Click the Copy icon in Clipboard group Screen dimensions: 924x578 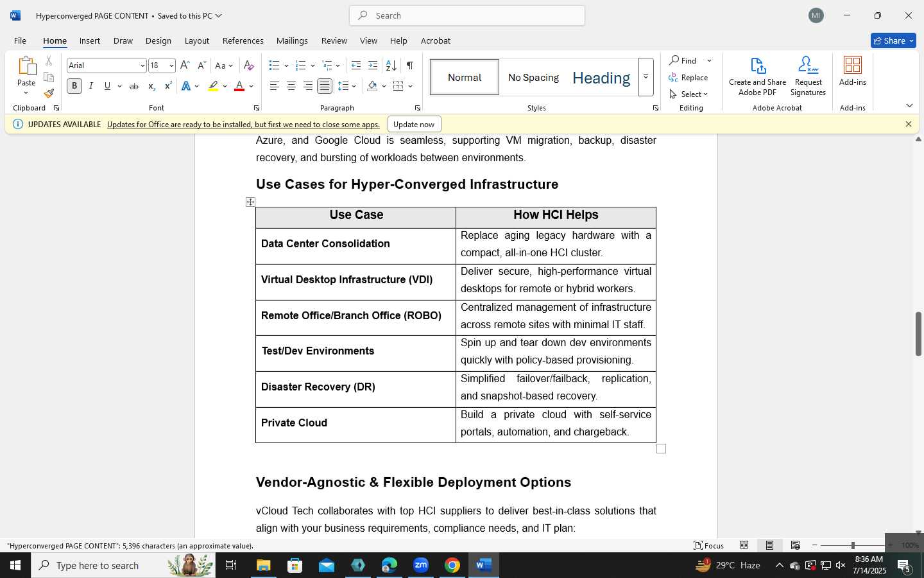point(49,77)
